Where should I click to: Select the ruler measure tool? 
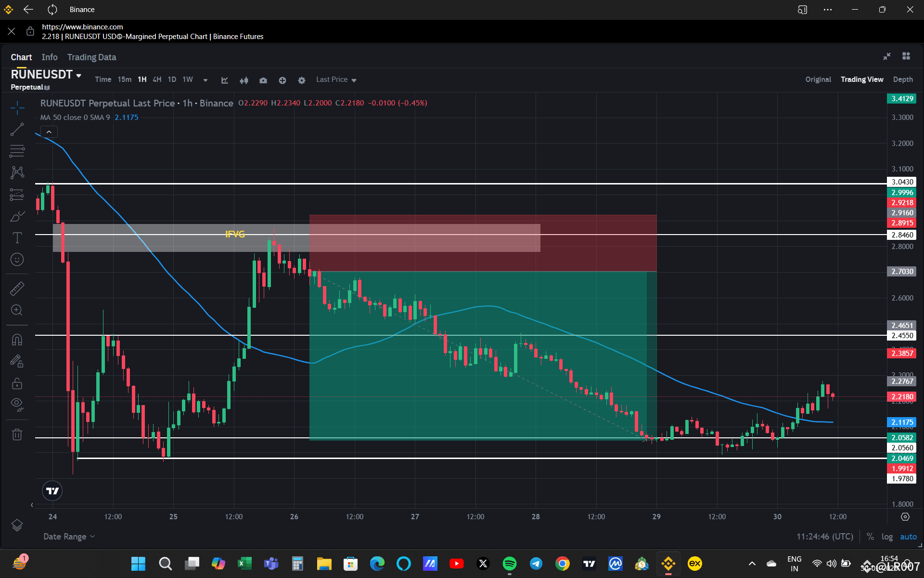tap(17, 289)
